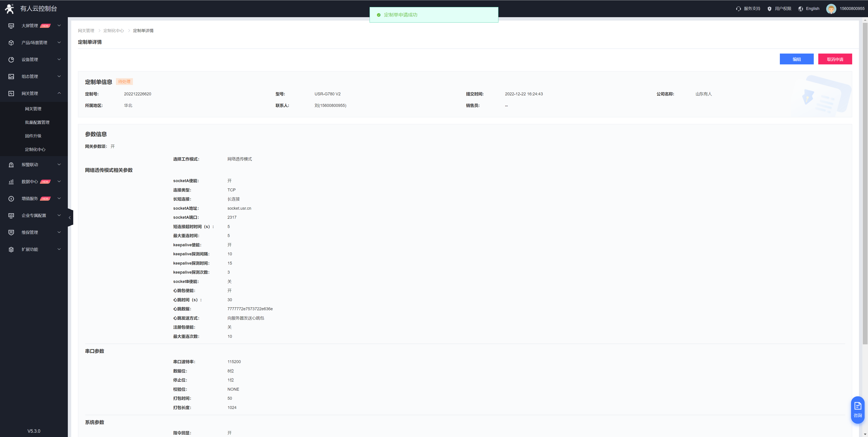Click the 维保管理 icon
868x437 pixels.
[x=11, y=233]
